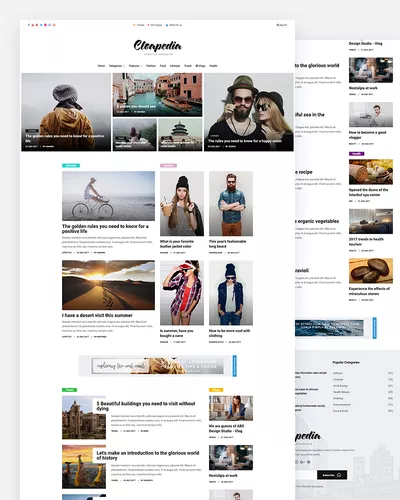Select Food in the navigation menu
The image size is (400, 500).
point(163,66)
